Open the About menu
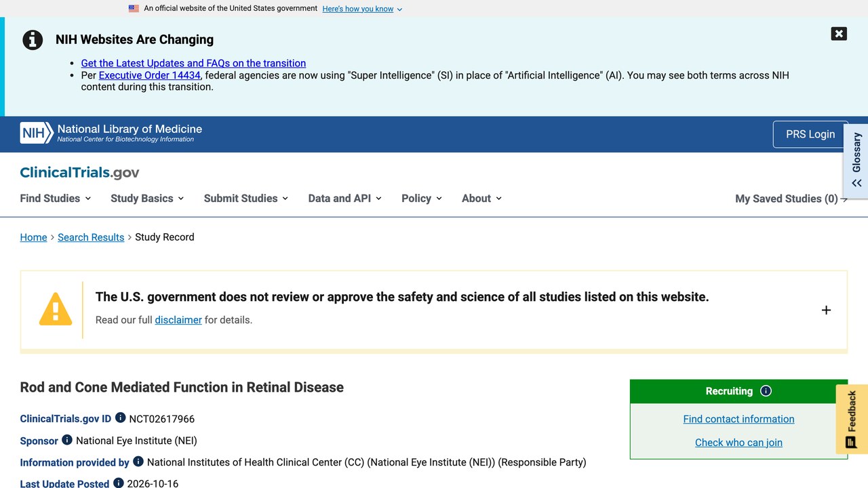 coord(481,199)
